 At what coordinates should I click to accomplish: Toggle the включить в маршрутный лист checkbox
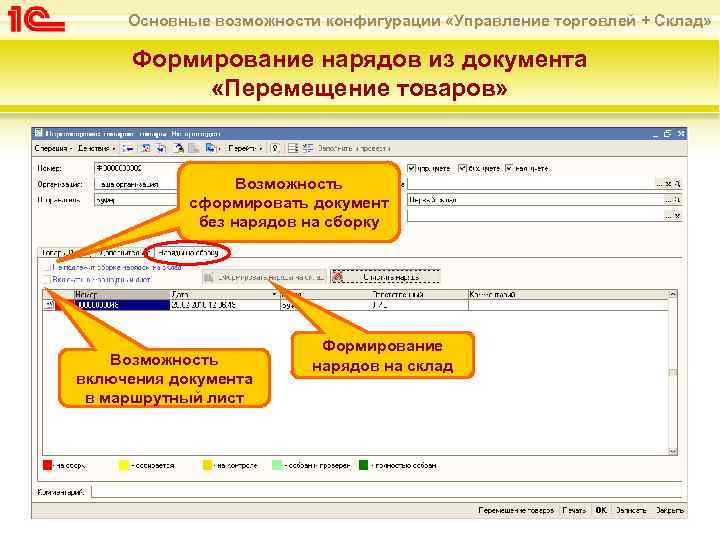[x=46, y=279]
